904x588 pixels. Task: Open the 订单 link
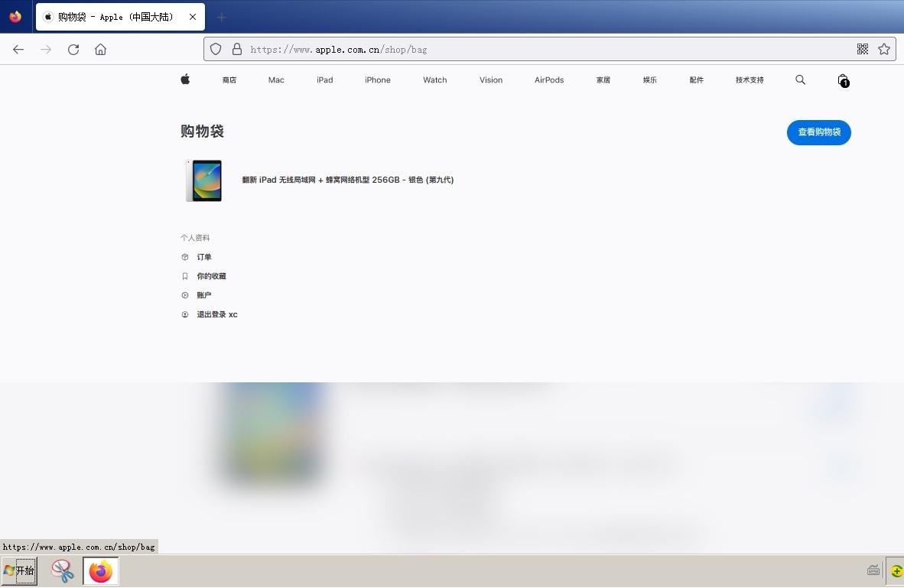pos(204,257)
